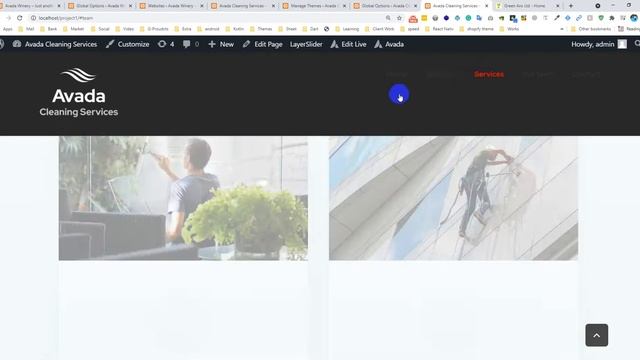The width and height of the screenshot is (640, 360).
Task: Open the high-rise facade cleaning photo
Action: tap(453, 198)
